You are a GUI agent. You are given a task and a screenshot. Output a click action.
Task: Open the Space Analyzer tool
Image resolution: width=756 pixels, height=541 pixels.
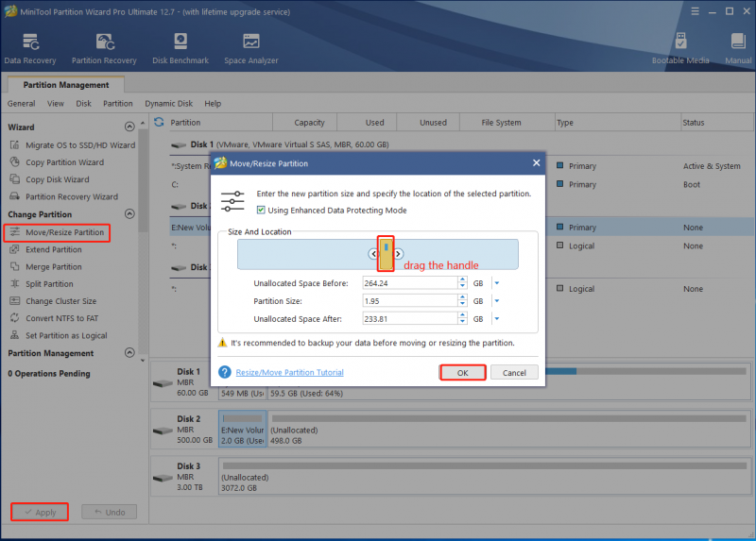click(x=251, y=49)
